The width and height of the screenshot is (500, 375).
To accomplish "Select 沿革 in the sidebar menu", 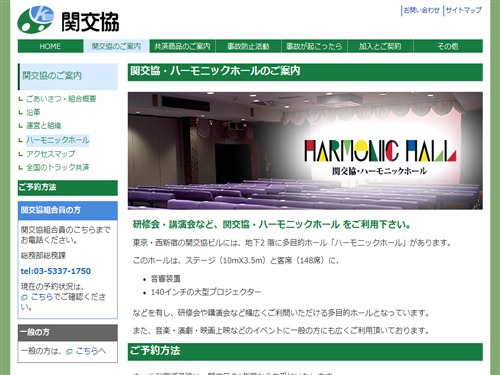I will [33, 112].
